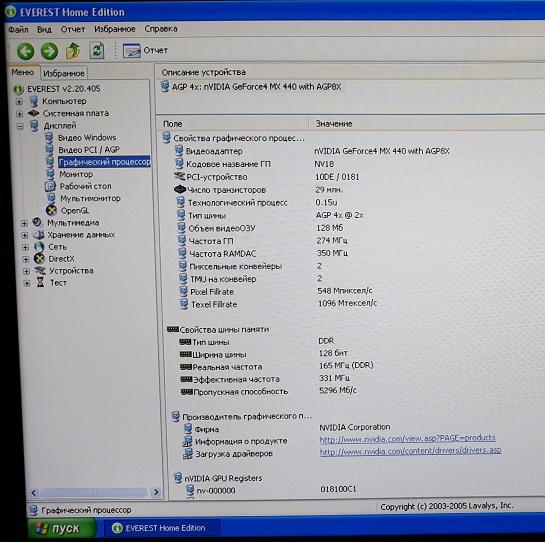Open the Избранное menu in menu bar
Viewport: 545px width, 542px height.
(x=115, y=29)
